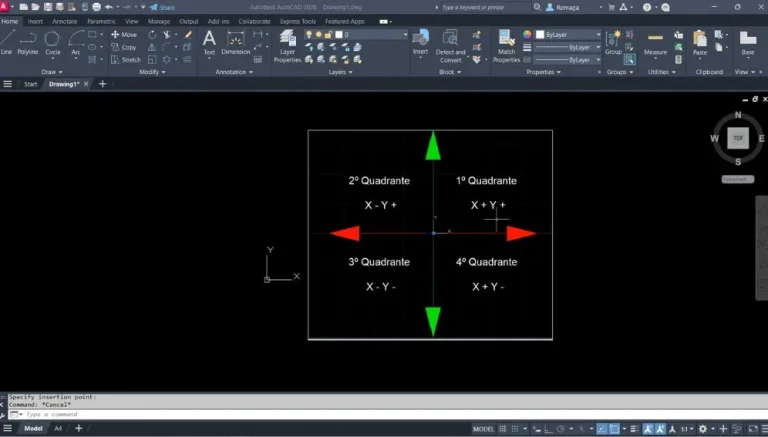Click the Undo arrow icon
768x437 pixels.
click(x=109, y=7)
